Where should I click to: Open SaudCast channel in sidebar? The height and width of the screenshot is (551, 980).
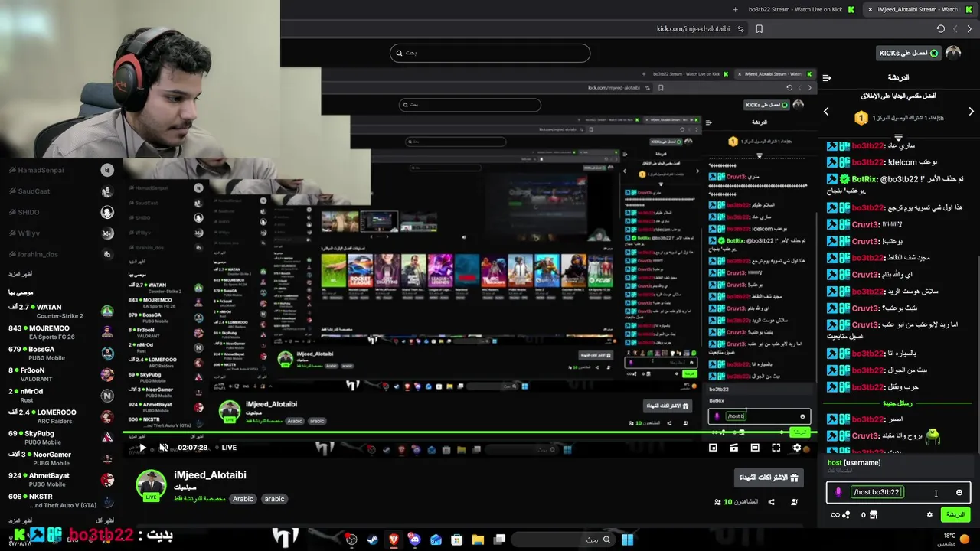(x=61, y=191)
